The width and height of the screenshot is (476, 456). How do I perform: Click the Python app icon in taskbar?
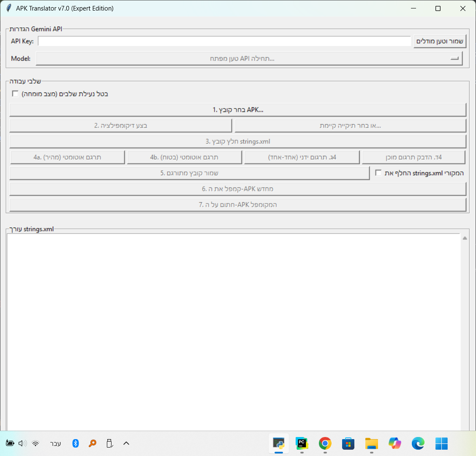coord(279,444)
